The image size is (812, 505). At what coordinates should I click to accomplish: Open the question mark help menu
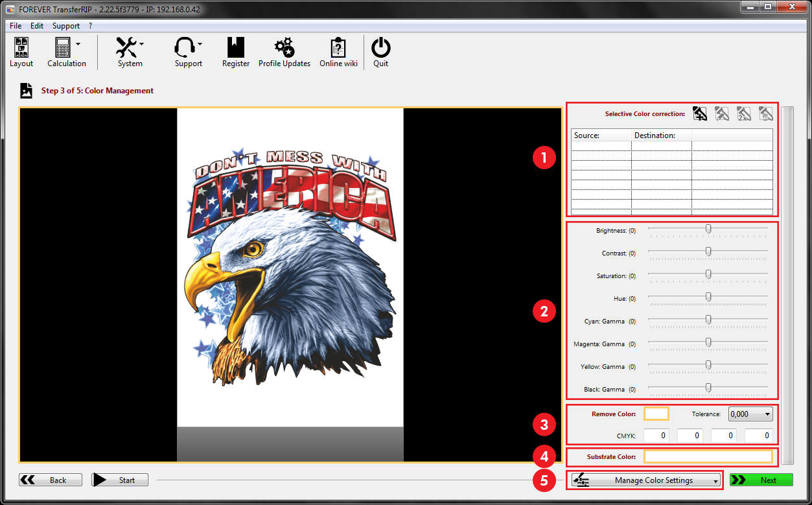click(91, 26)
